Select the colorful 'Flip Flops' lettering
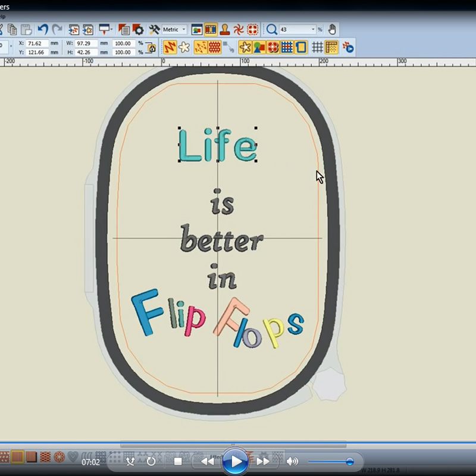Viewport: 476px width, 476px height. click(217, 318)
